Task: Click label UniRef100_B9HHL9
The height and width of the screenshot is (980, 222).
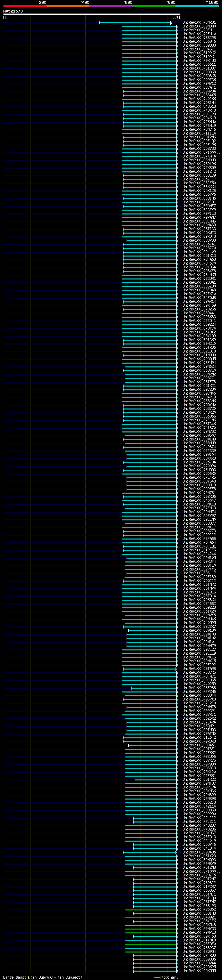Action: point(199,485)
